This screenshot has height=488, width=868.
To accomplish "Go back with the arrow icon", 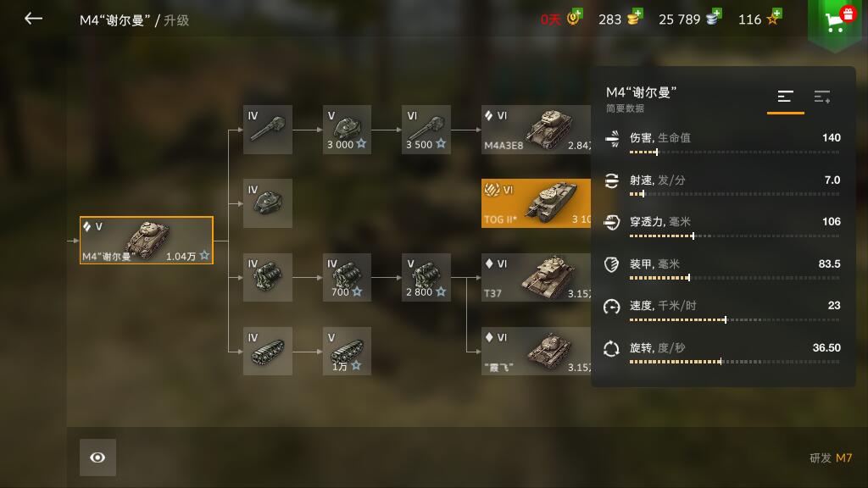I will pos(33,19).
